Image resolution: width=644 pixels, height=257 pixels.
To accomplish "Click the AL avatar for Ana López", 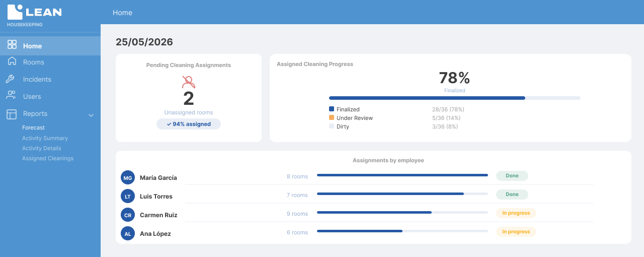I will 128,233.
